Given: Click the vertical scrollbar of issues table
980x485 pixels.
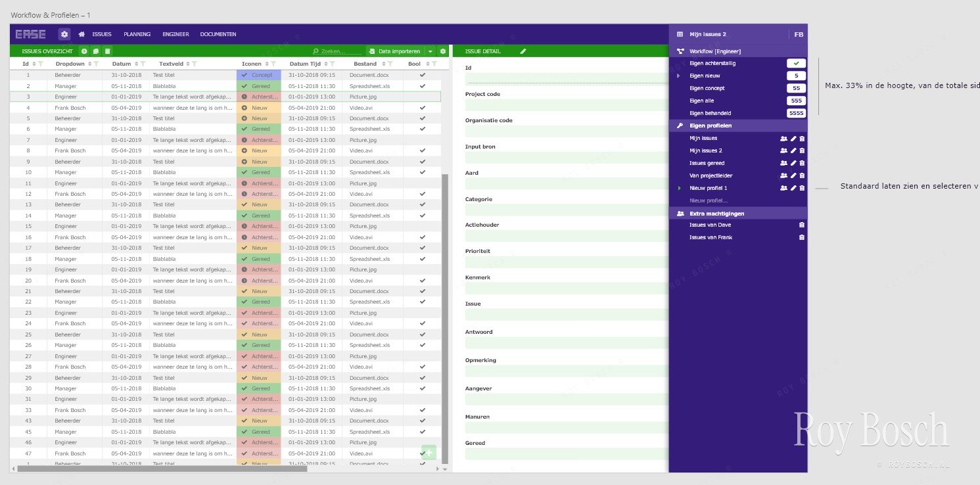Looking at the screenshot, I should [445, 319].
